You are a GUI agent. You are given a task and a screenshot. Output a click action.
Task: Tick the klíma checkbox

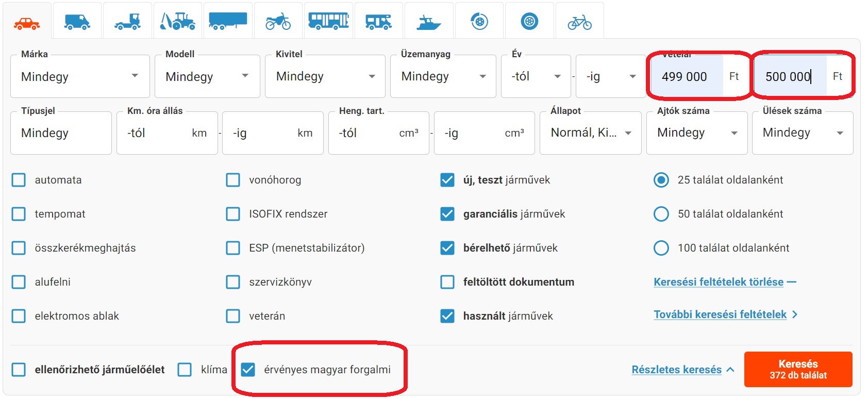[185, 370]
